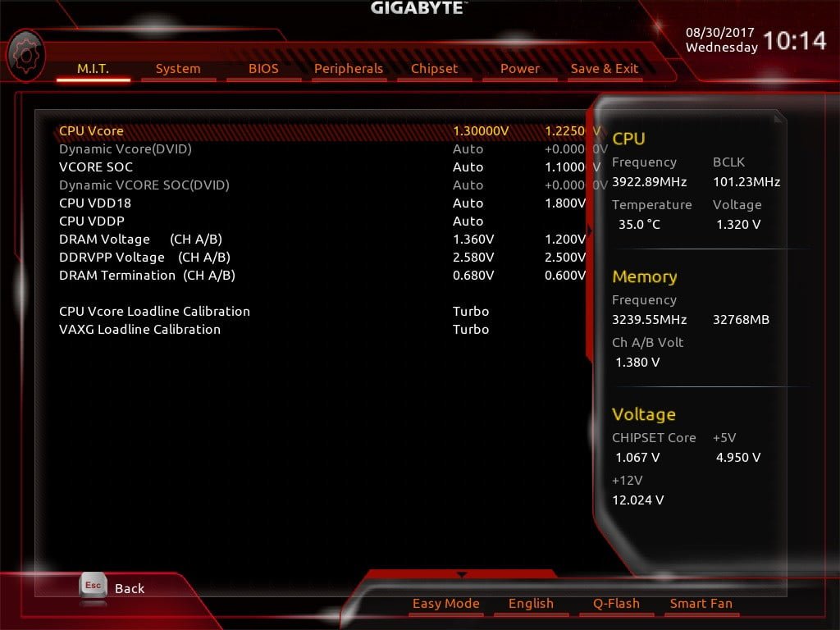Change VAXG Loadline Calibration Turbo setting
Image resolution: width=840 pixels, height=630 pixels.
tap(471, 330)
